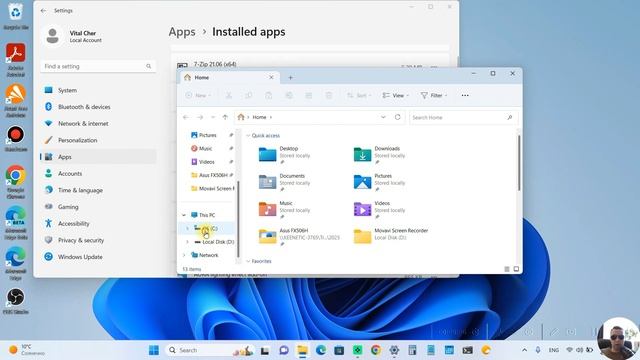Open Accounts in Settings sidebar
Viewport: 640px width, 360px height.
coord(98,173)
